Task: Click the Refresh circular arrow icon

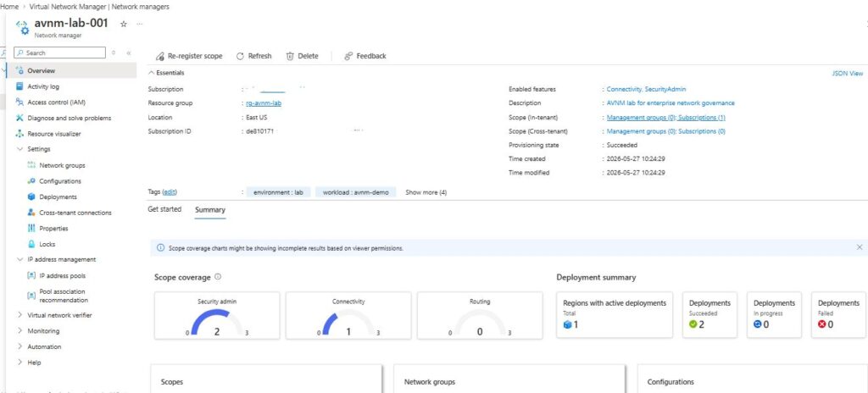Action: [240, 56]
